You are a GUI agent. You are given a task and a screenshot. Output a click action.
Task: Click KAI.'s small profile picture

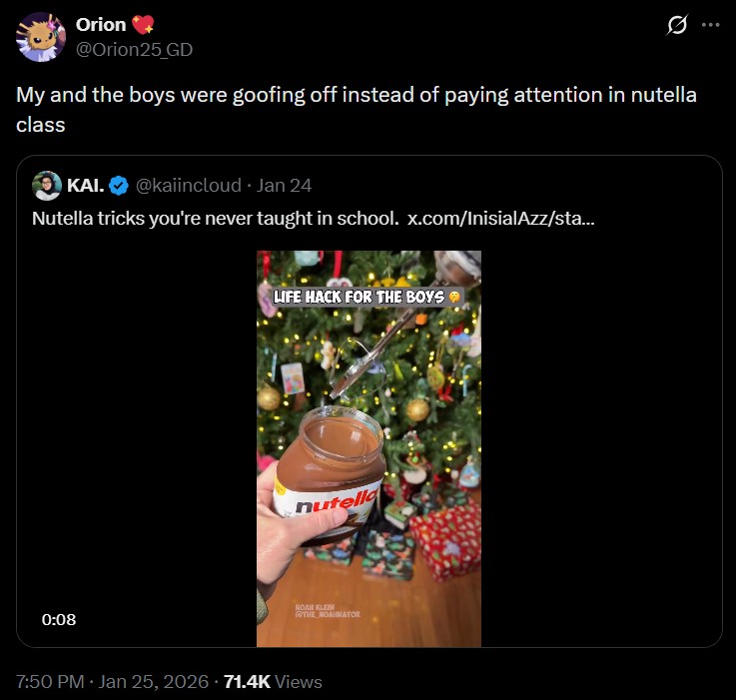47,186
